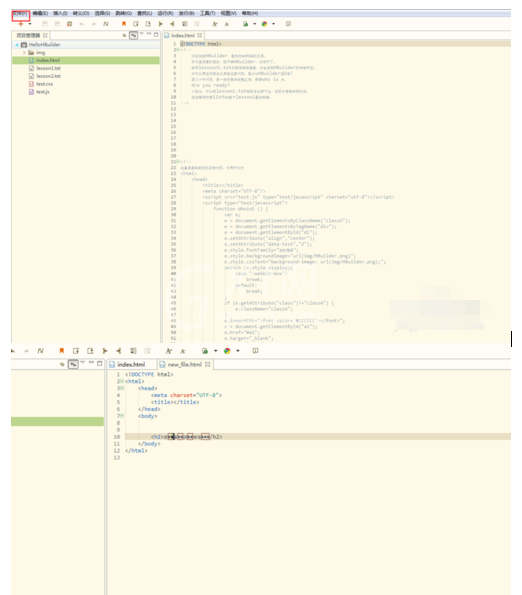Toggle link-with-editor button beside 项目管理器 panel

[x=134, y=35]
